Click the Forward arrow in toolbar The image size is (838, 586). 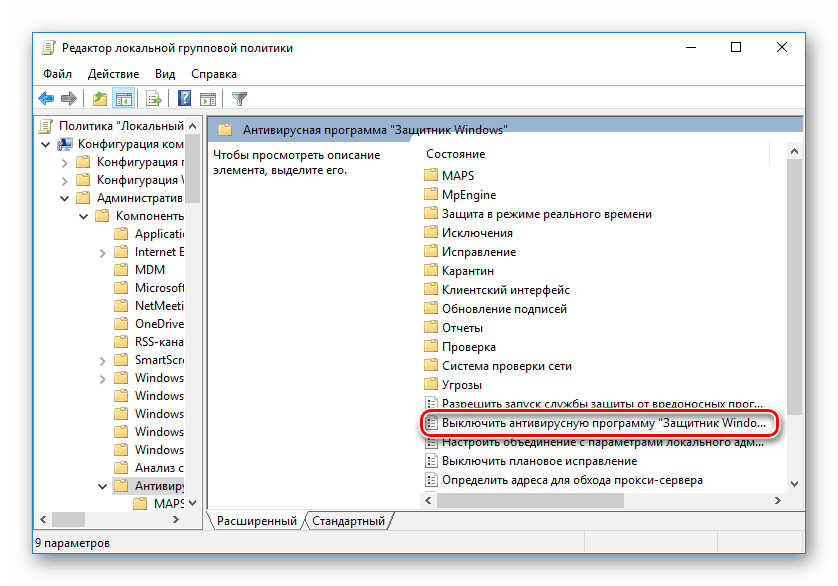point(69,98)
